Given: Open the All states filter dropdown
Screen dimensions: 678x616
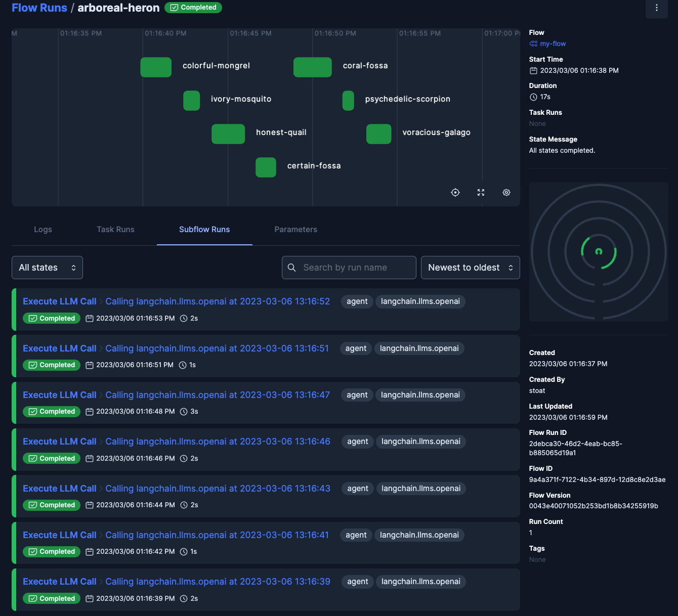Looking at the screenshot, I should click(x=47, y=267).
